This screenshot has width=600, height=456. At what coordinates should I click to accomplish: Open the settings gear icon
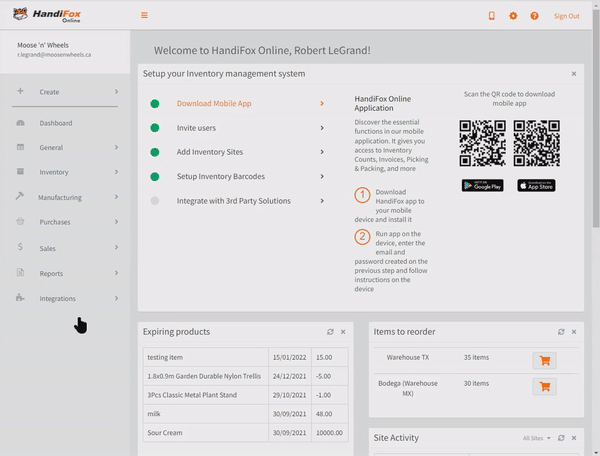513,16
